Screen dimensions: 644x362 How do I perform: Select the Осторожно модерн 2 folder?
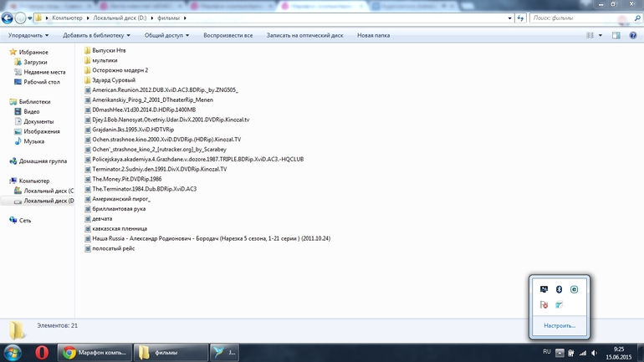click(x=115, y=69)
